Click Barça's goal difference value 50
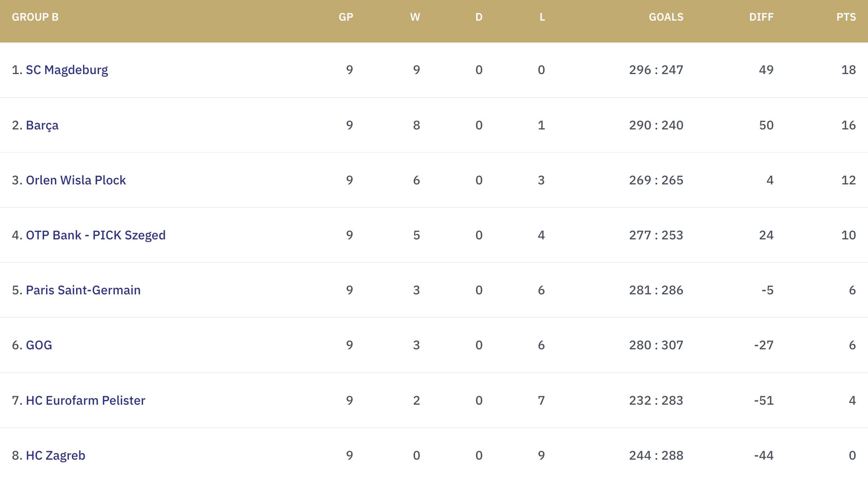This screenshot has height=478, width=868. coord(766,125)
